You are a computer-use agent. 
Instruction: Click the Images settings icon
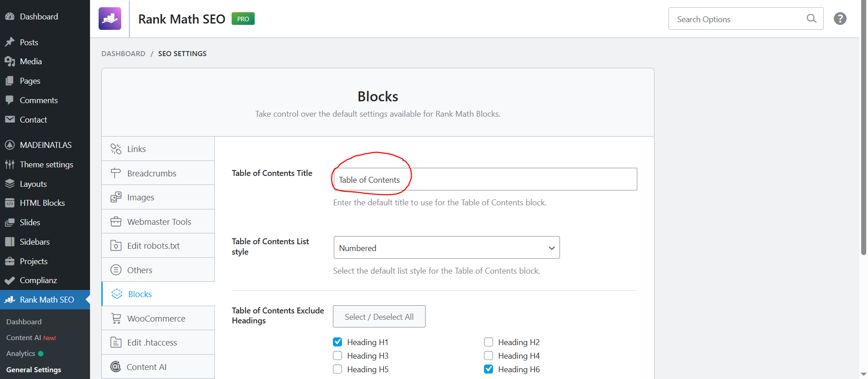[116, 197]
